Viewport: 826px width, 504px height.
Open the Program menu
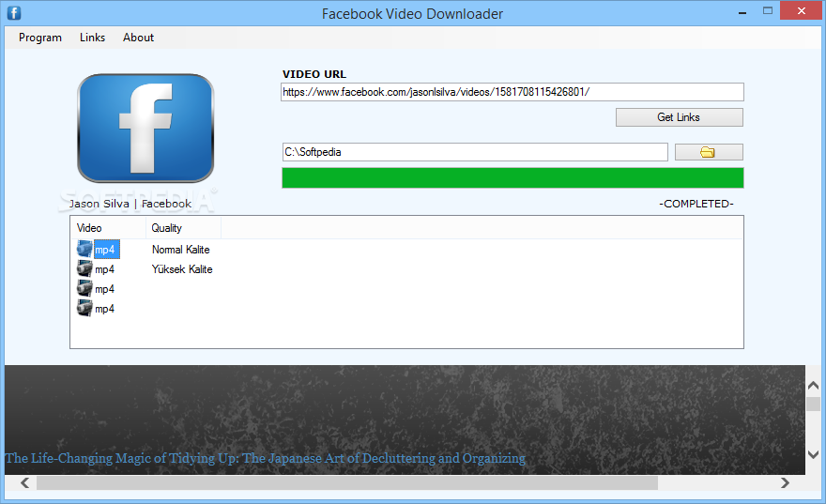coord(40,38)
